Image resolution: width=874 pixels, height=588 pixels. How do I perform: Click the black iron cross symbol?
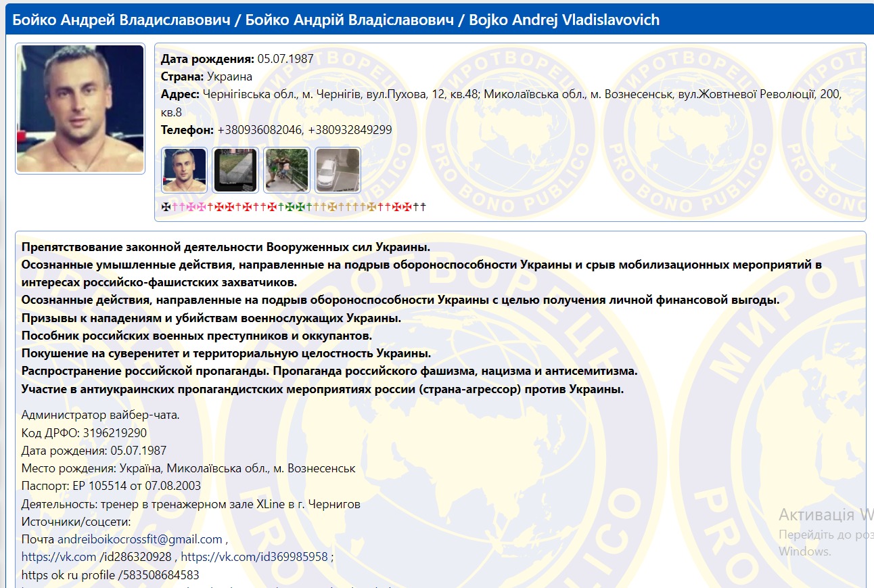166,206
